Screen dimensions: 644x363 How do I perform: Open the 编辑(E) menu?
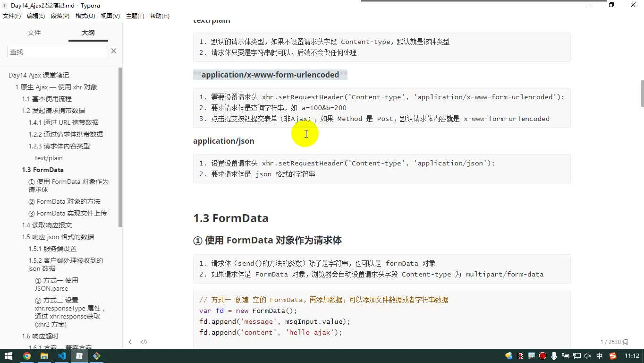(36, 16)
